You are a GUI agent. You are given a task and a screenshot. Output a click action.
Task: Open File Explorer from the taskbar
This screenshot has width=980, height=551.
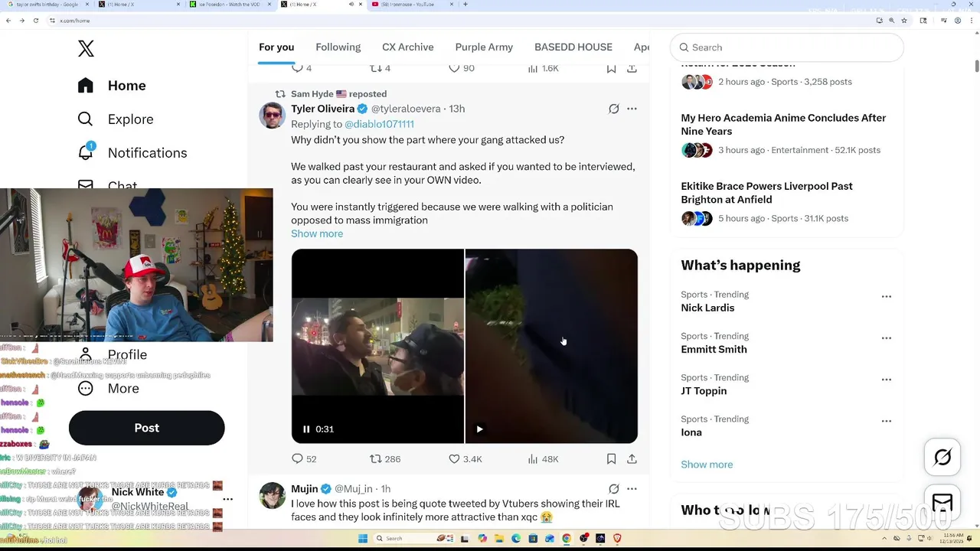pyautogui.click(x=499, y=539)
